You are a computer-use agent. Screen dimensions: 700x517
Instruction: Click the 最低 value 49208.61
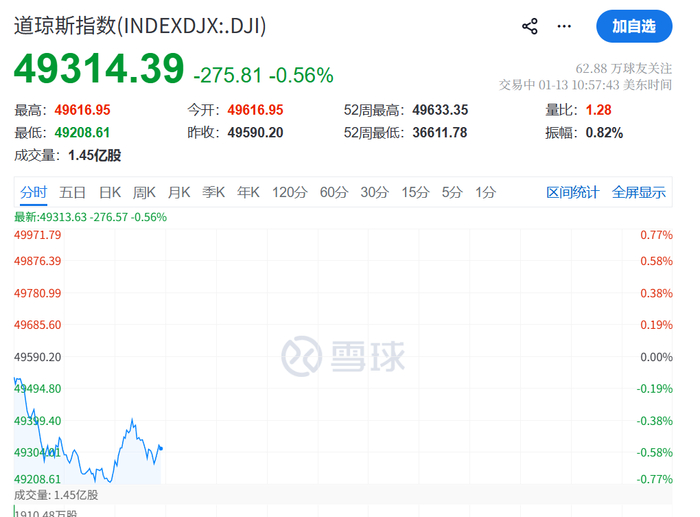82,133
